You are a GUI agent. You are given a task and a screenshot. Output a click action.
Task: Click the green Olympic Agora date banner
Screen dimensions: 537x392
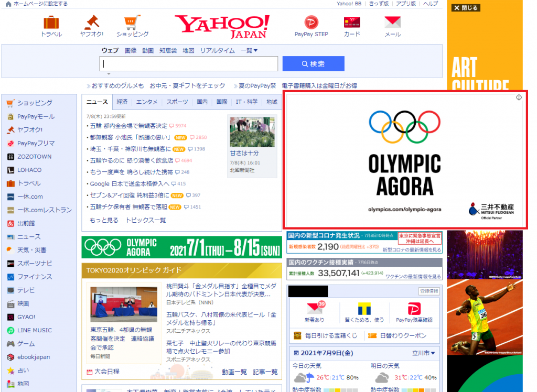[182, 247]
